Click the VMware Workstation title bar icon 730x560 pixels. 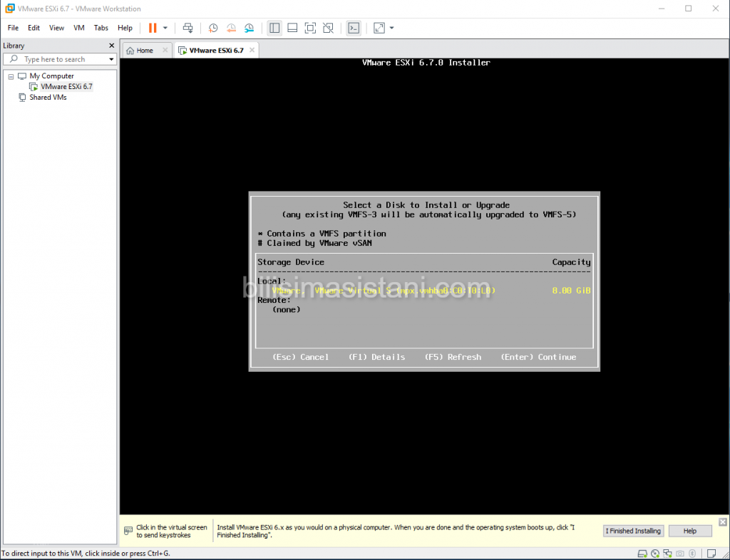(x=9, y=9)
